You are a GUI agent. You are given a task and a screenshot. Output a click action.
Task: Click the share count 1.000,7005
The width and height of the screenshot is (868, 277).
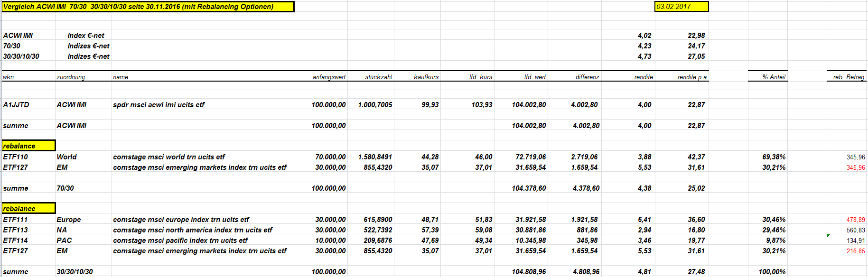click(375, 105)
